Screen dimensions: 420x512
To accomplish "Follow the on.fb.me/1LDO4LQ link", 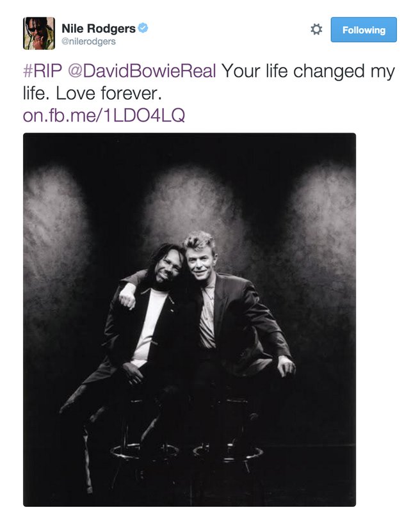I will click(104, 115).
